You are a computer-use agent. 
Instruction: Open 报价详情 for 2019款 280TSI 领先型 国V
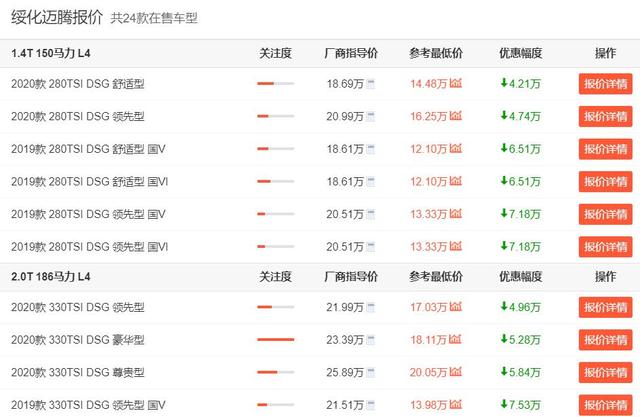pyautogui.click(x=605, y=214)
